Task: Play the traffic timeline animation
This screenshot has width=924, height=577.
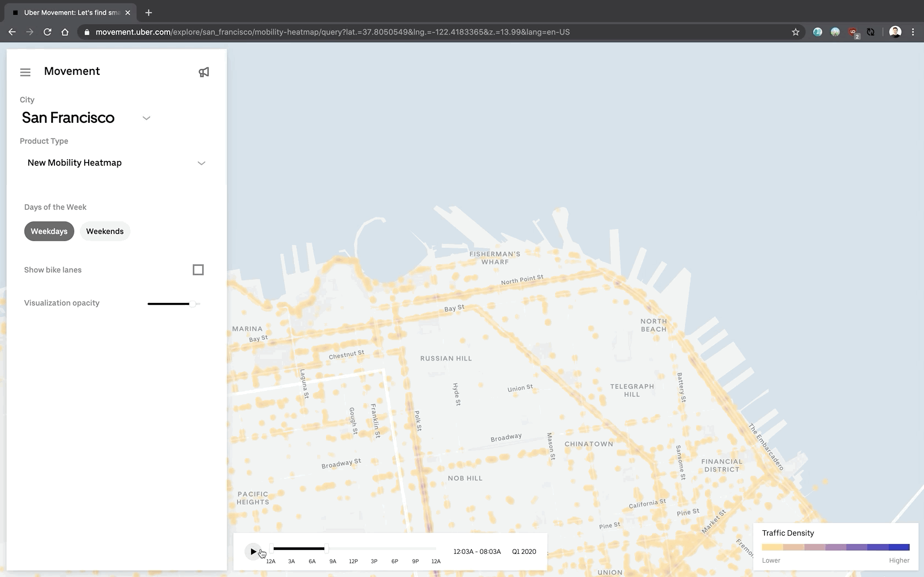Action: (253, 551)
